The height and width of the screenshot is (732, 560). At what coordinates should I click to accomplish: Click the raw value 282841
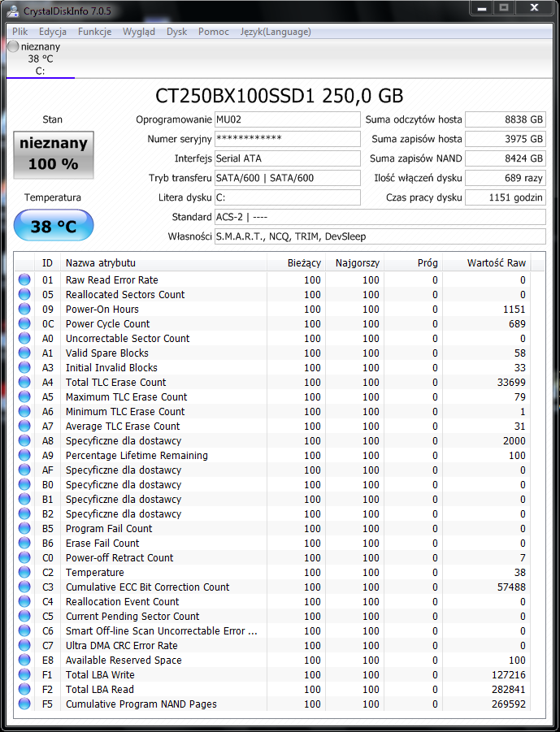pos(509,689)
